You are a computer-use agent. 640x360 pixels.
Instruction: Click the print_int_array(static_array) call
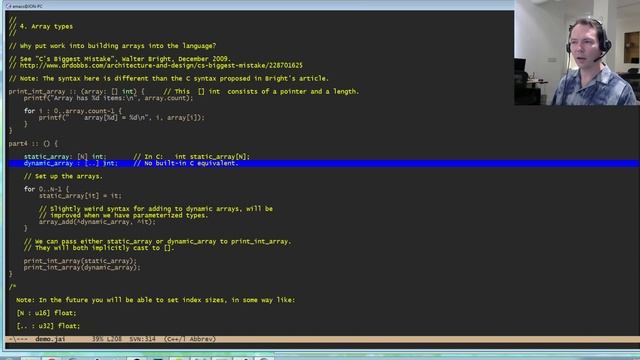(x=80, y=261)
